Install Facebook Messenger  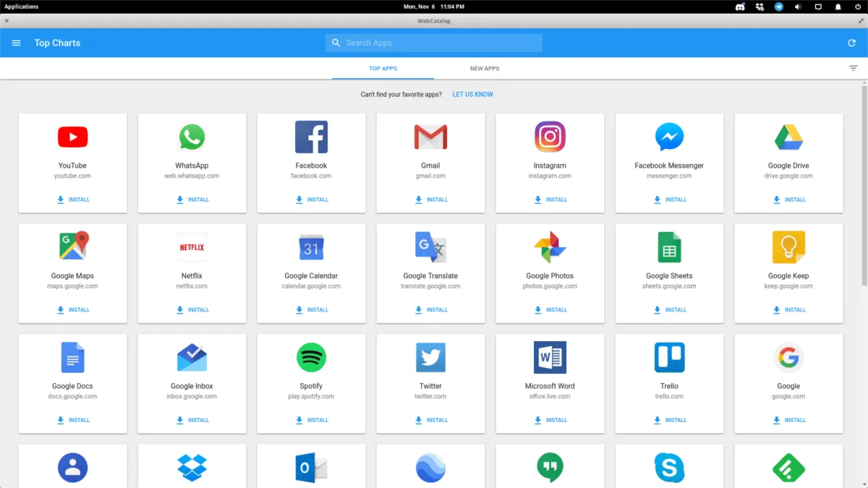coord(670,200)
